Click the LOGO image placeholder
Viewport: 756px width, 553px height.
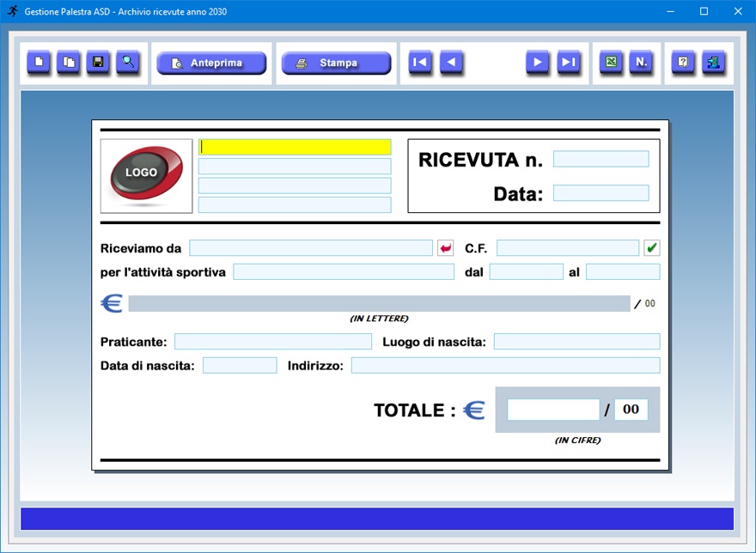[x=147, y=176]
